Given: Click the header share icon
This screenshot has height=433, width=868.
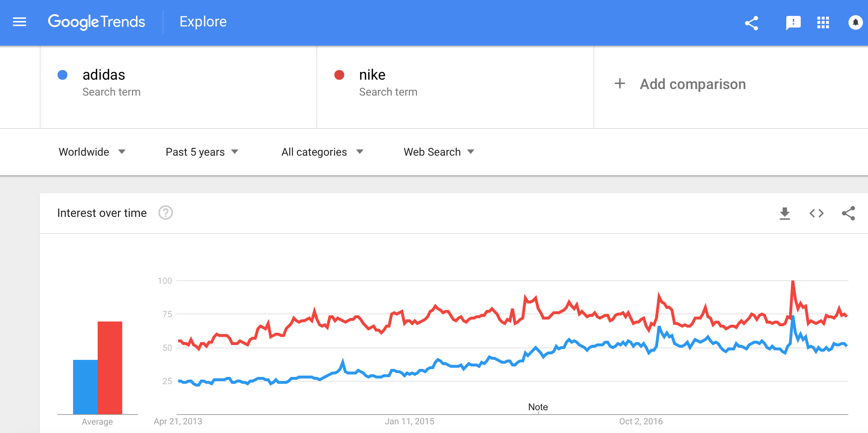Looking at the screenshot, I should [x=752, y=23].
